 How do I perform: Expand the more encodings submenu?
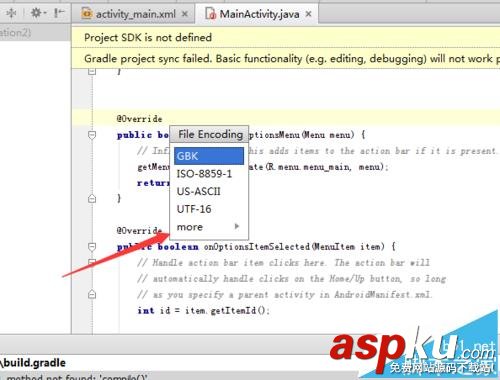(209, 227)
